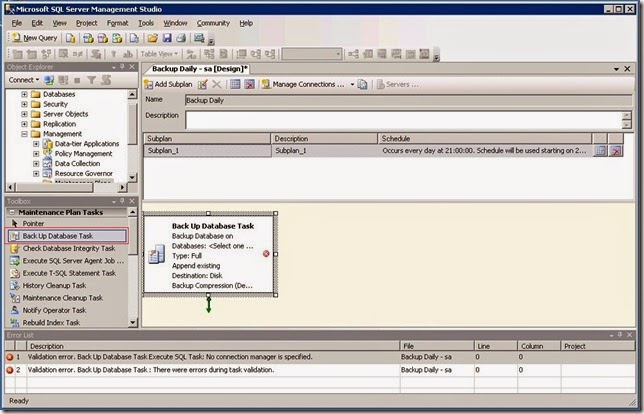Screen dimensions: 644x414
Task: Open the Connect dropdown in Object Explorer
Action: [24, 80]
